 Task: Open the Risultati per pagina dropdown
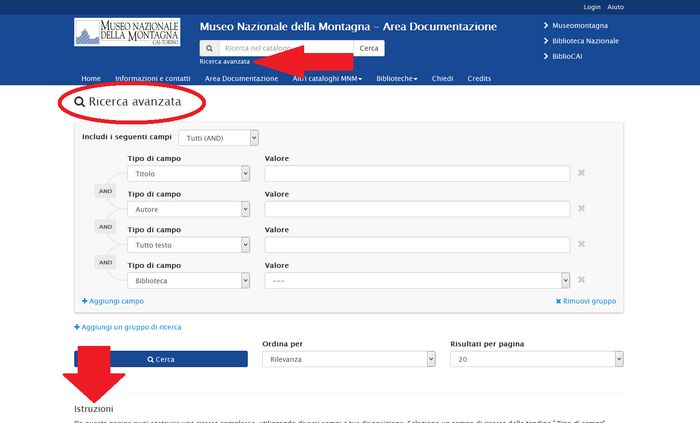click(x=537, y=359)
